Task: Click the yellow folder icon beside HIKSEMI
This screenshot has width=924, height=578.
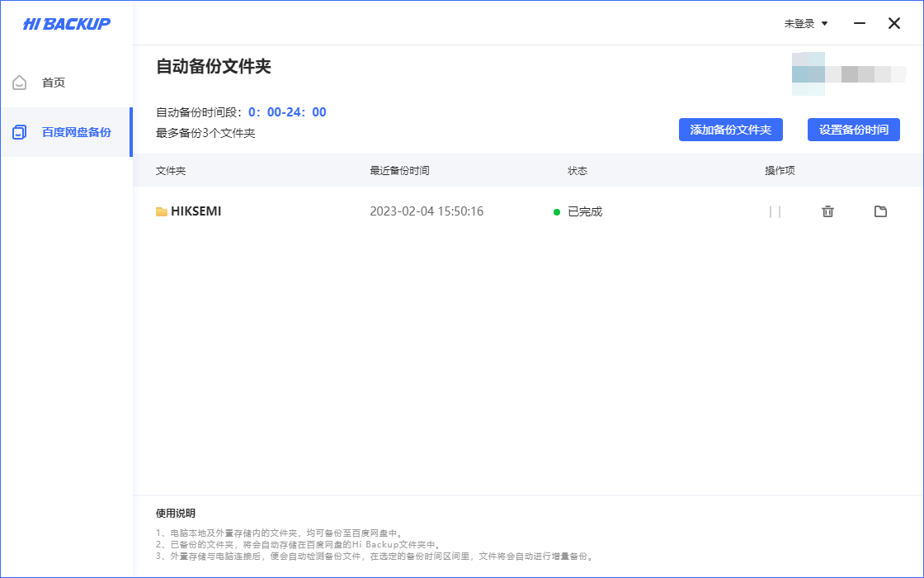Action: pos(162,211)
